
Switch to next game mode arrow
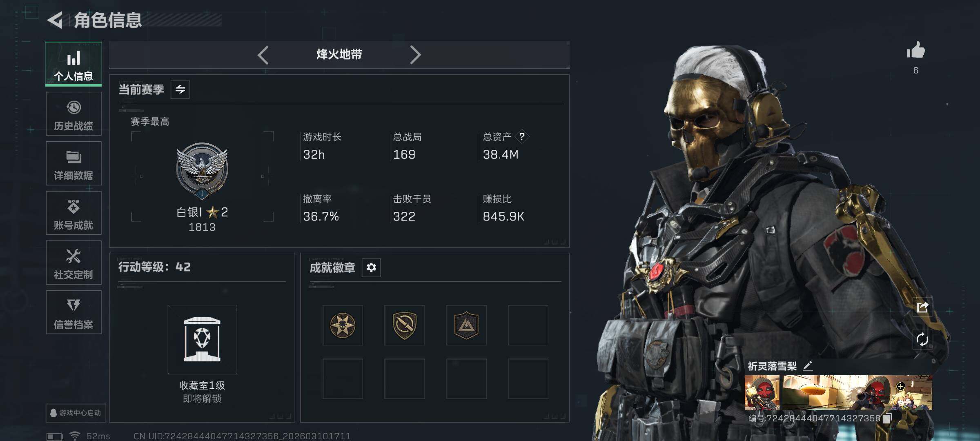(415, 55)
